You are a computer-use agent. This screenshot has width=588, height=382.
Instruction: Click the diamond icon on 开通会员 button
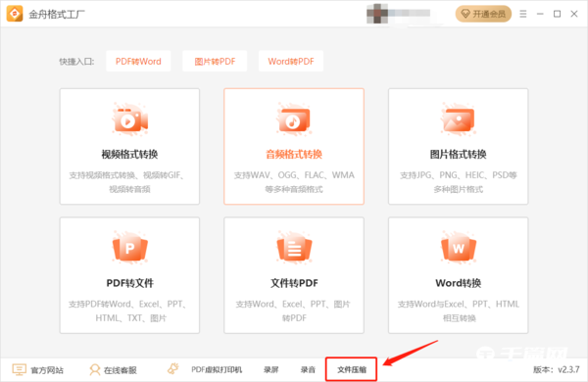click(465, 14)
